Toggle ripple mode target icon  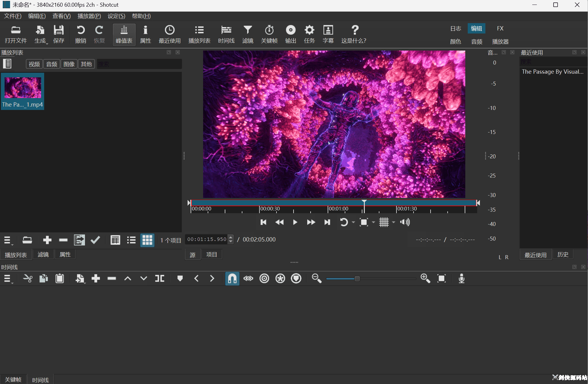pyautogui.click(x=264, y=278)
